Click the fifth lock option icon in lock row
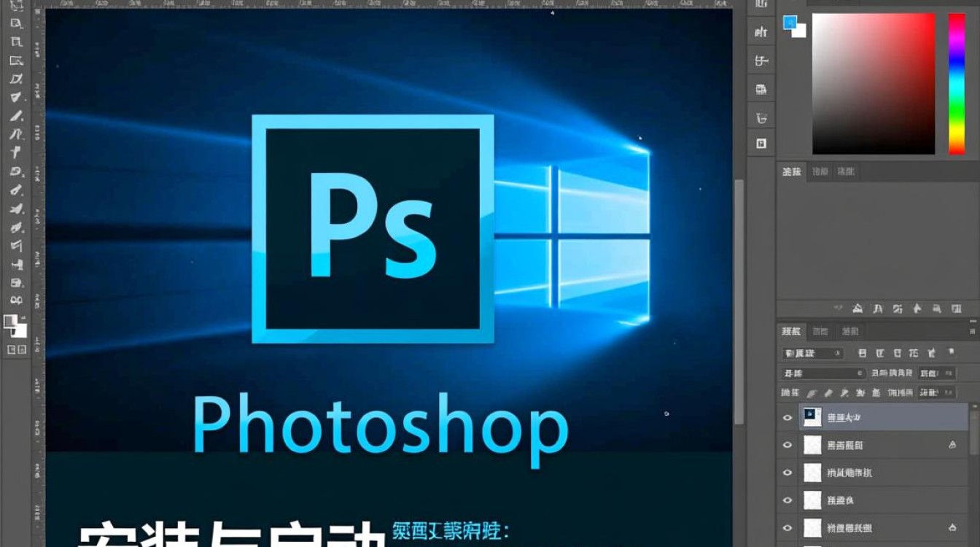 tap(876, 393)
